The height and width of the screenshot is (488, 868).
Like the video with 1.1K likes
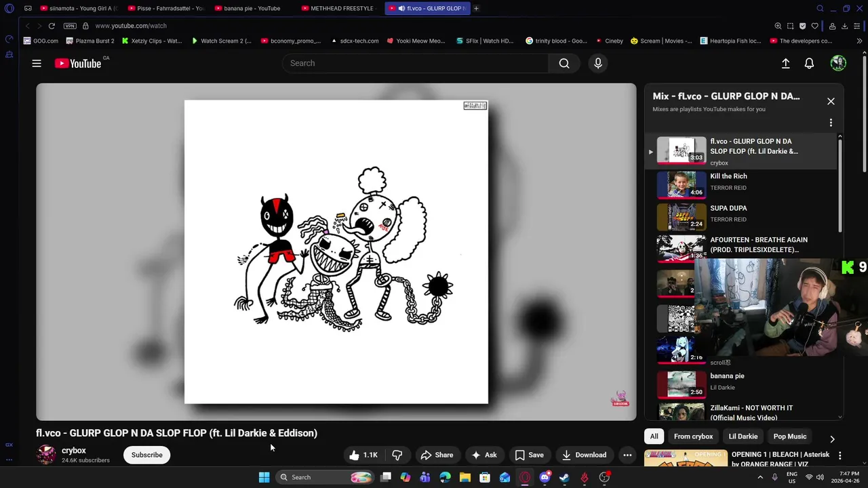[364, 455]
